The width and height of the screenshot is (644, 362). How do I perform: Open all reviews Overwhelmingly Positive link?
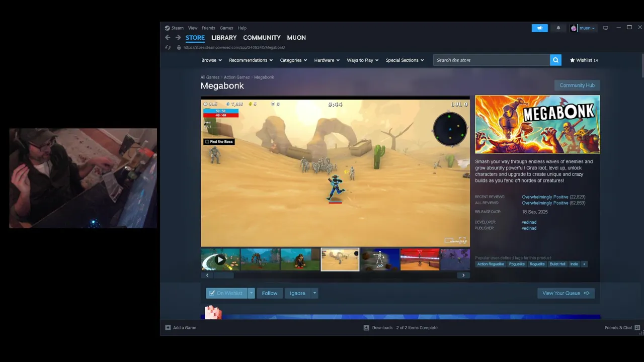(x=545, y=203)
